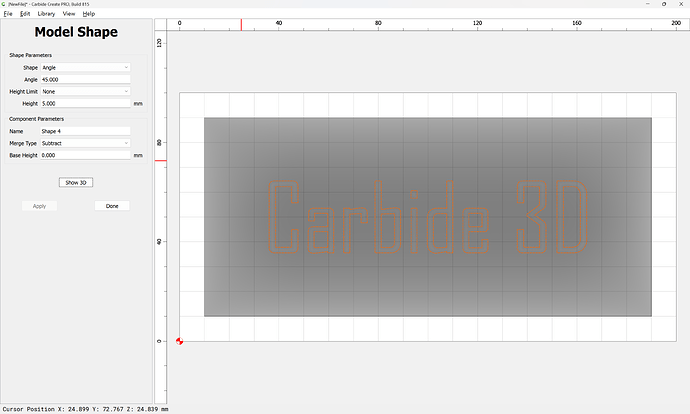This screenshot has width=690, height=414.
Task: Click the 80 mark on horizontal ruler
Action: pos(378,23)
